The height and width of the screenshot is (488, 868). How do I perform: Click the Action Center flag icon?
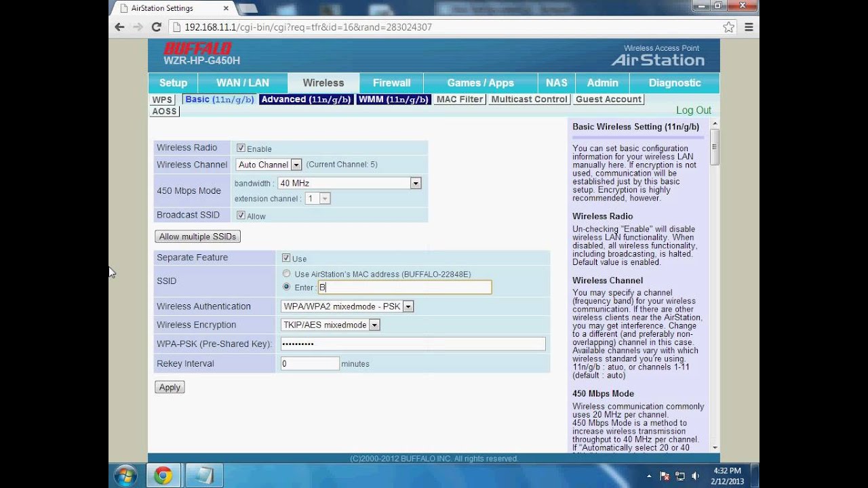[665, 476]
